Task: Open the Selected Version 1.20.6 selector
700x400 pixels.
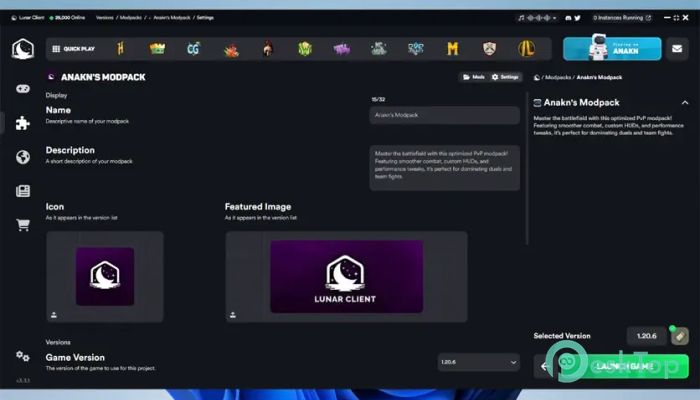Action: tap(646, 336)
